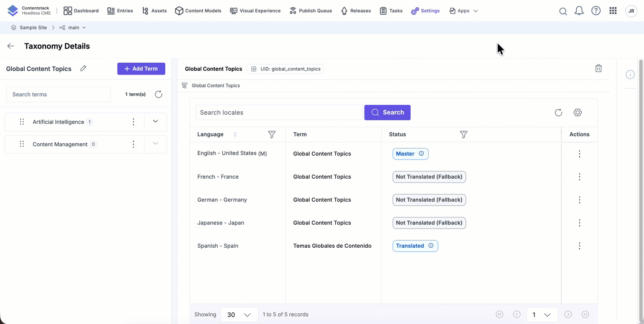This screenshot has height=324, width=644.
Task: Open the Content Models menu
Action: (198, 11)
